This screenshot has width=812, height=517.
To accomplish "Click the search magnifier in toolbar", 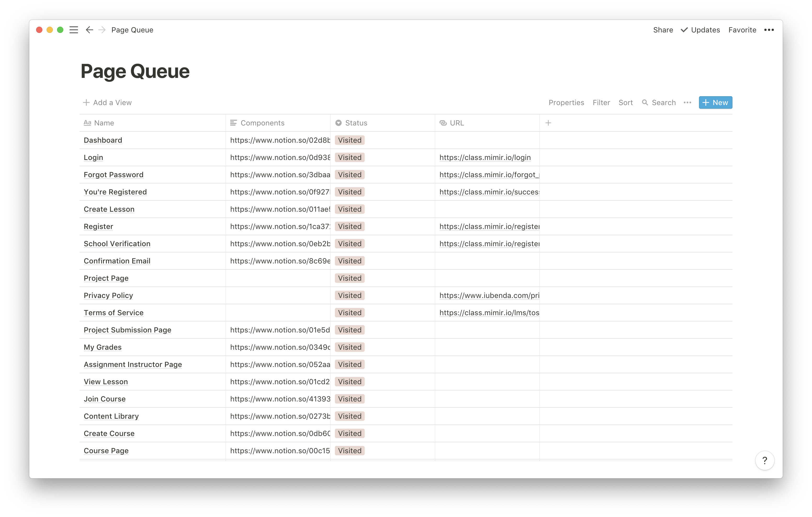I will [645, 102].
